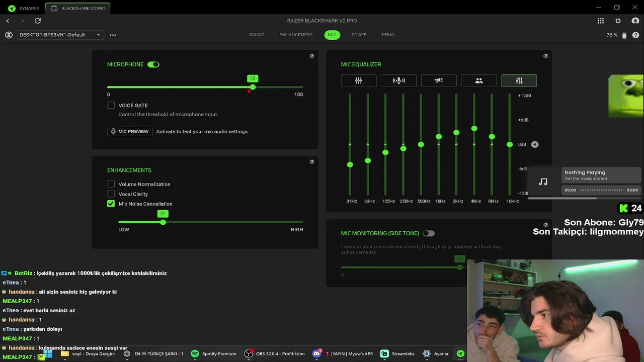Click the music note media widget icon

[x=543, y=182]
